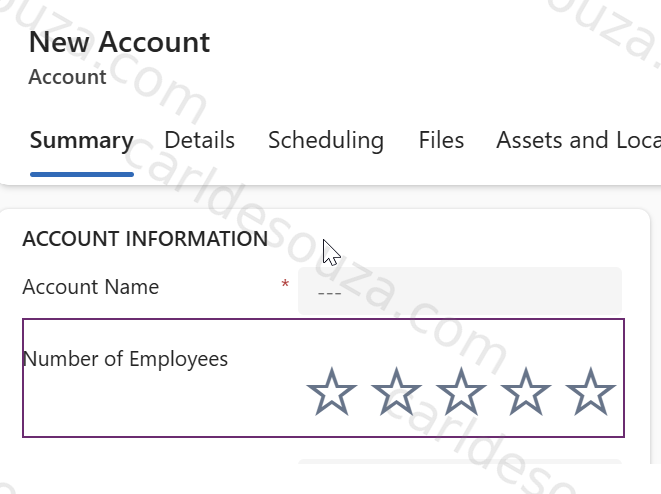This screenshot has width=661, height=494.
Task: Click the Account entity subtitle
Action: [67, 77]
